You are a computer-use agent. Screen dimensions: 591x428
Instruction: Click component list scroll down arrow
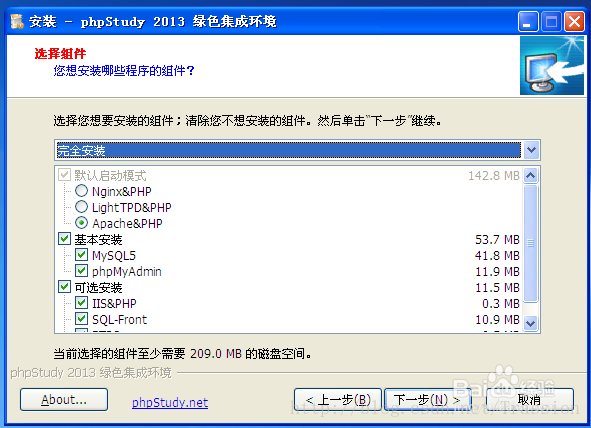point(531,323)
